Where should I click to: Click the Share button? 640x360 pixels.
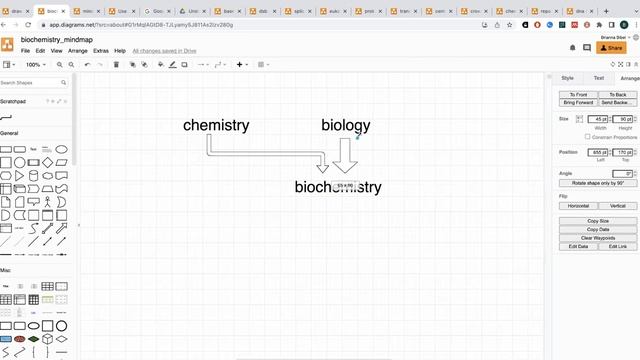pos(611,48)
